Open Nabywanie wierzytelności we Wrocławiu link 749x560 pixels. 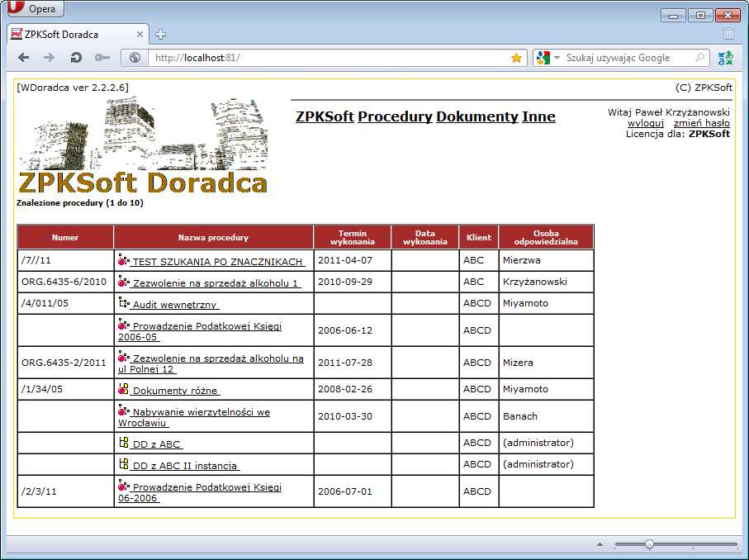[194, 418]
